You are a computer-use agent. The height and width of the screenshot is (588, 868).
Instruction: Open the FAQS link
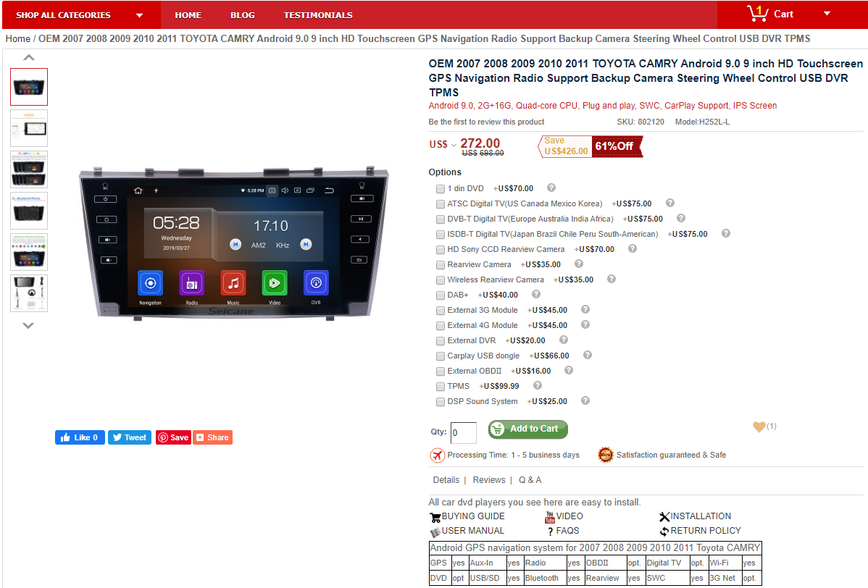coord(567,531)
